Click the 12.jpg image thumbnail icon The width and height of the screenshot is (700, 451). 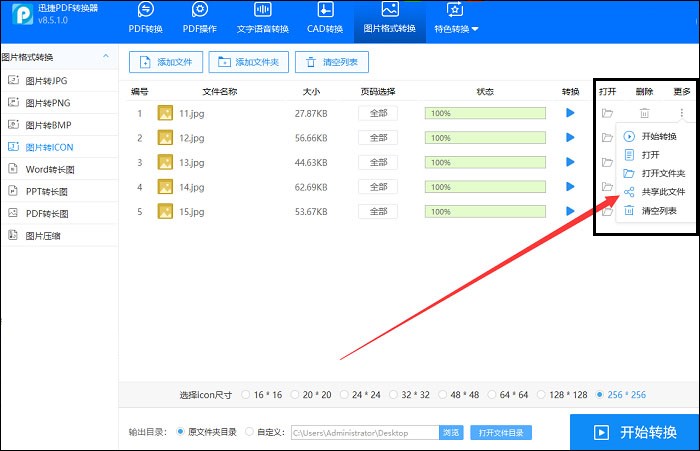coord(165,138)
